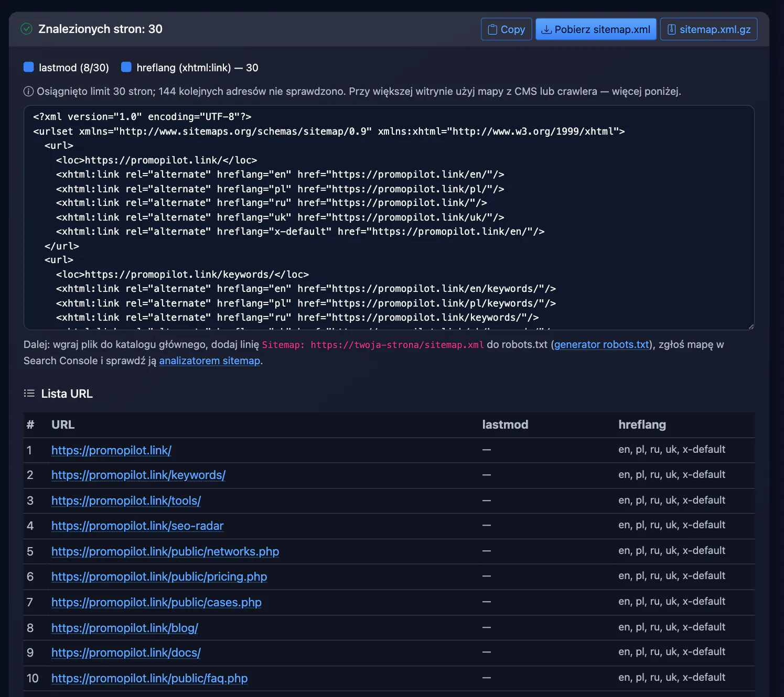This screenshot has width=784, height=697.
Task: Click the green success checkmark icon
Action: [26, 29]
